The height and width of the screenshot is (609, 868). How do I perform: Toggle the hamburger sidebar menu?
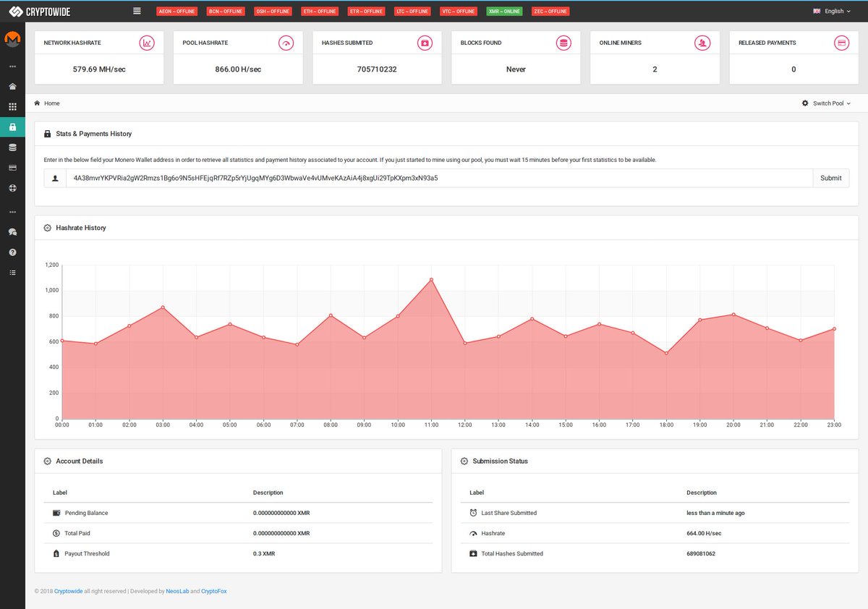[x=137, y=11]
